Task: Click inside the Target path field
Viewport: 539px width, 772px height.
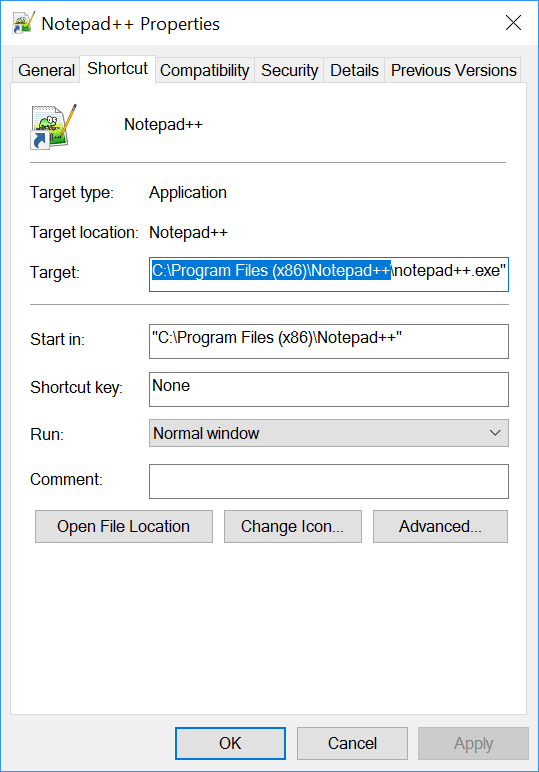Action: (x=329, y=274)
